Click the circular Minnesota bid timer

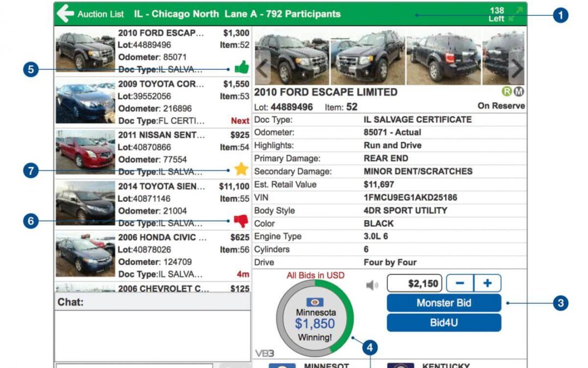[315, 318]
